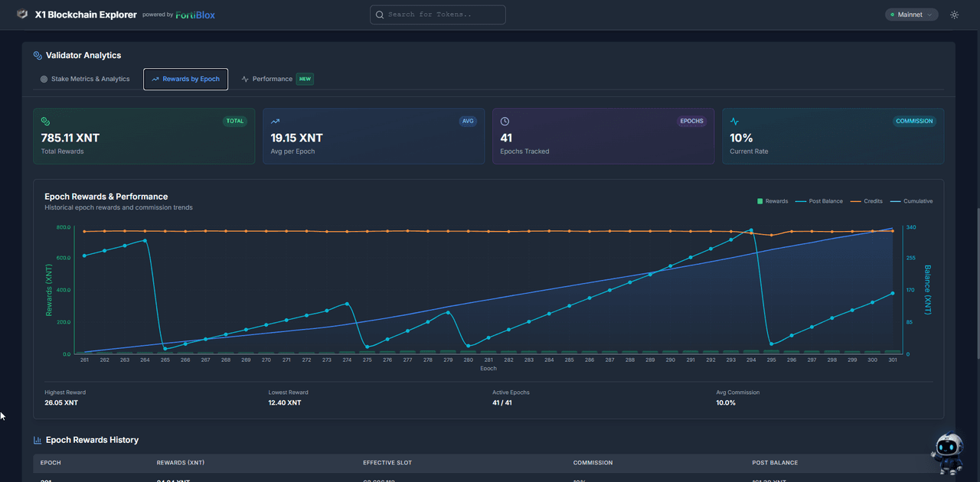Click the X1 Blockchain Explorer logo icon
The width and height of the screenshot is (980, 482).
[x=22, y=15]
